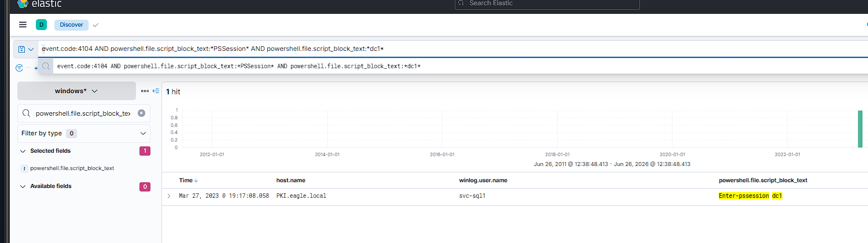
Task: Click the 1 hit count
Action: pyautogui.click(x=174, y=91)
